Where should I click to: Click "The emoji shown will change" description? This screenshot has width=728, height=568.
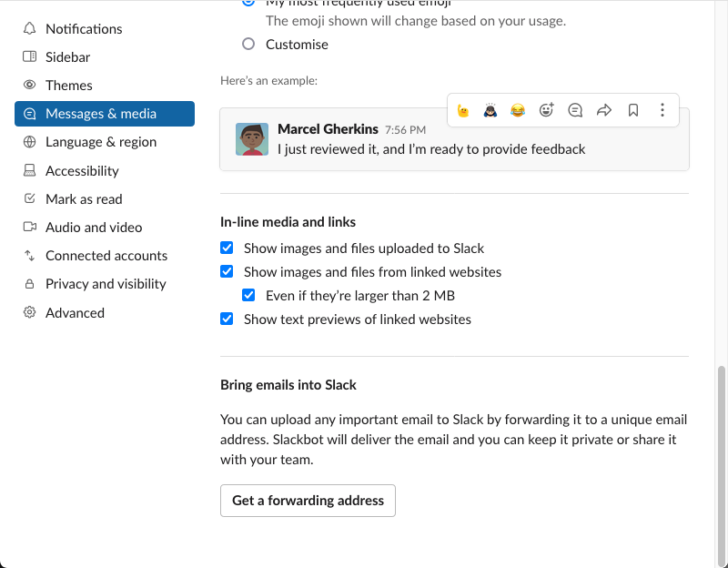point(416,21)
